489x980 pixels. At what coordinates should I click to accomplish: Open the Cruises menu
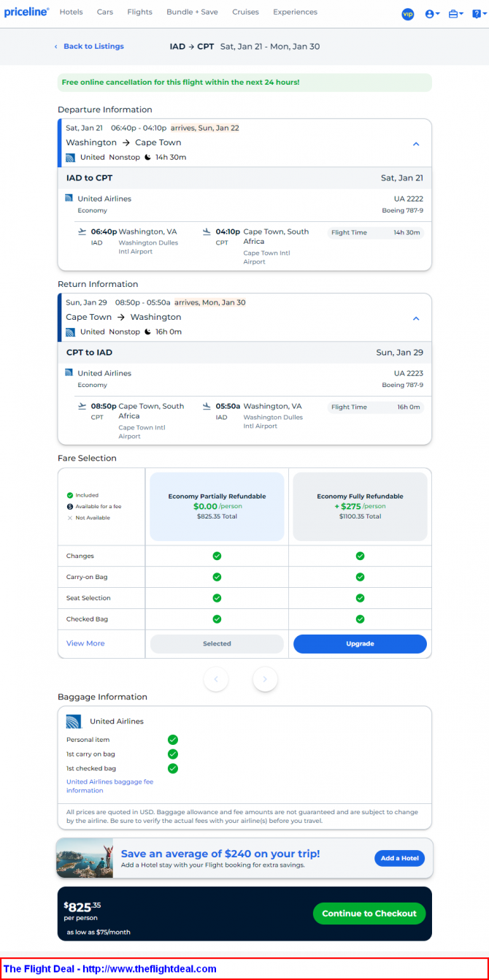click(x=245, y=12)
